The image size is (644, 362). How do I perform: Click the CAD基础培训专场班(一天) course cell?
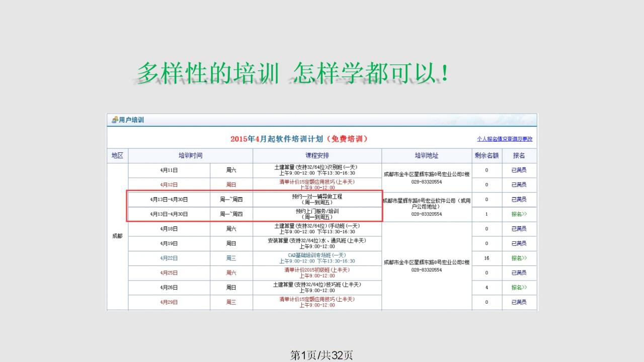click(317, 258)
